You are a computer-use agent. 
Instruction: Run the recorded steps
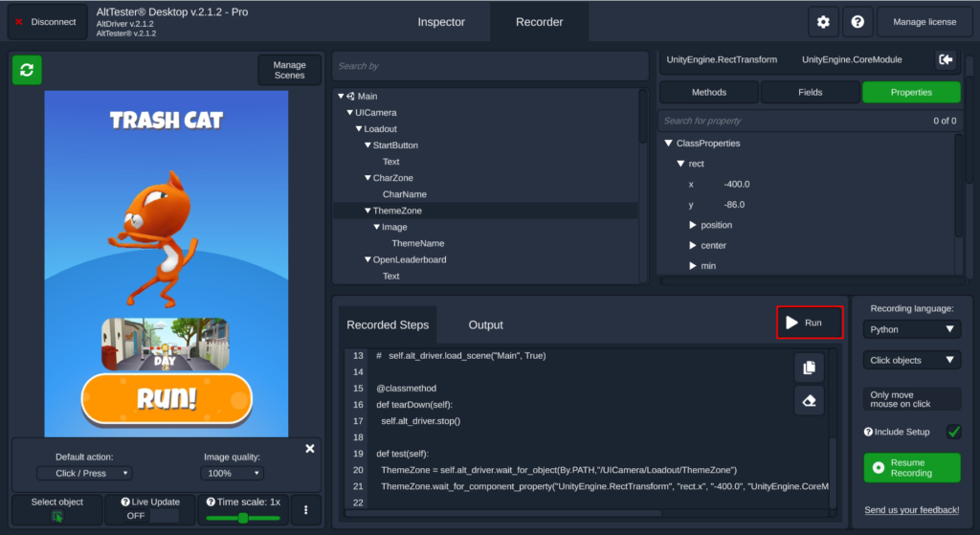coord(810,323)
